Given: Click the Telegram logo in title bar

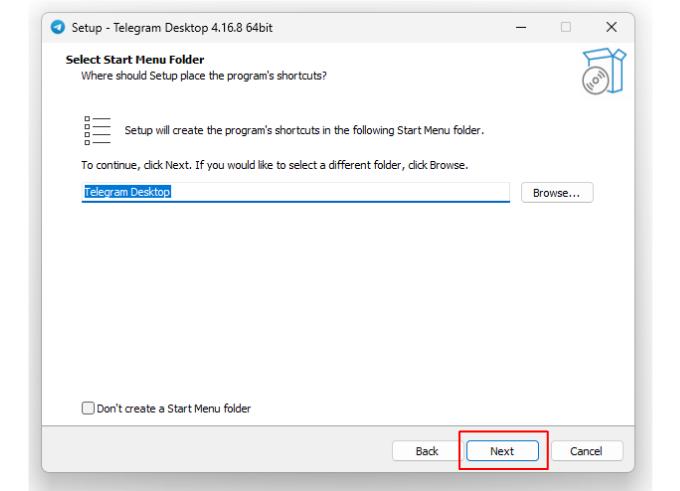Looking at the screenshot, I should (58, 27).
